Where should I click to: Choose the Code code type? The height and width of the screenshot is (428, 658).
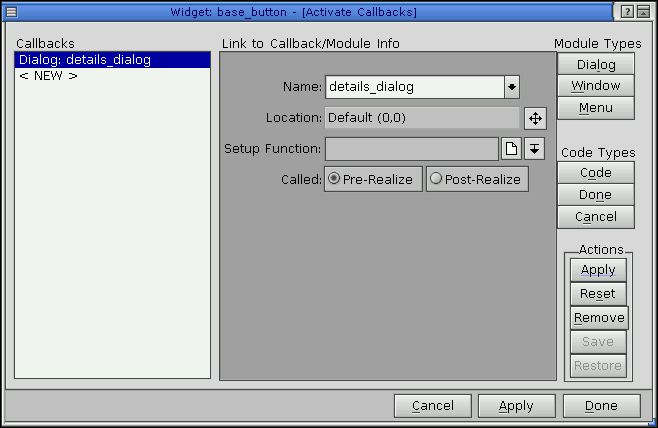coord(596,173)
